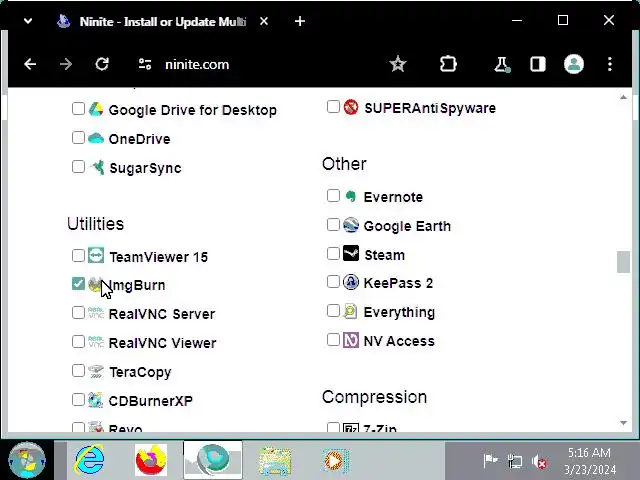Toggle the browser side panel
This screenshot has width=640, height=480.
point(538,64)
